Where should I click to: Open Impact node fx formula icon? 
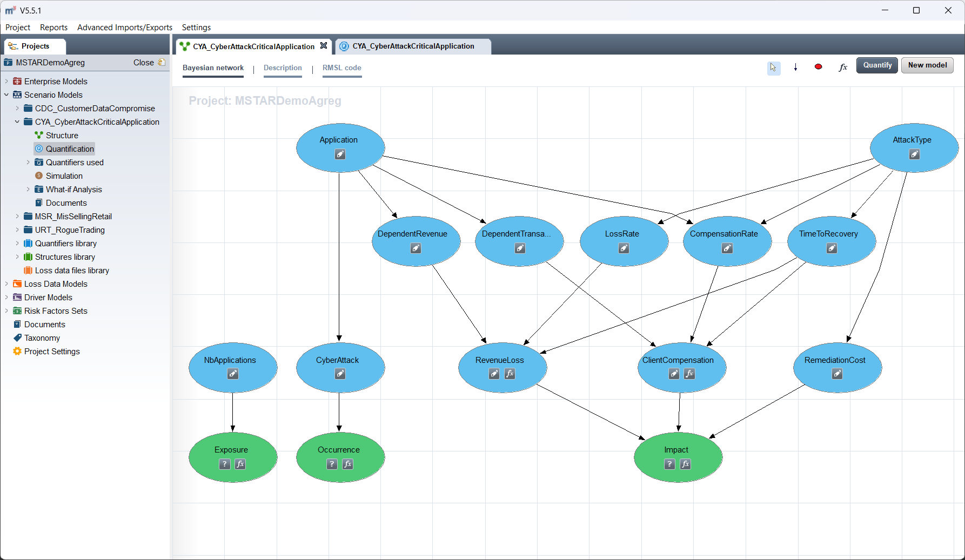685,464
